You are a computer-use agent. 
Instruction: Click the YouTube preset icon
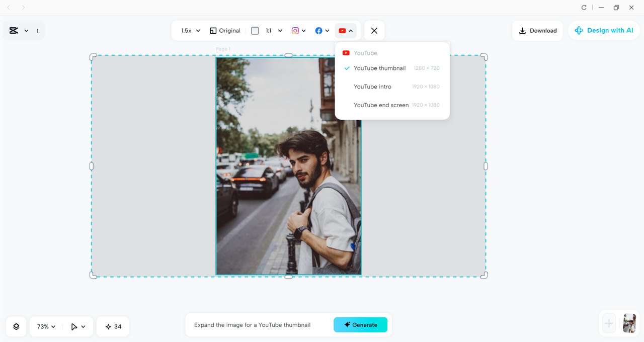pos(343,30)
